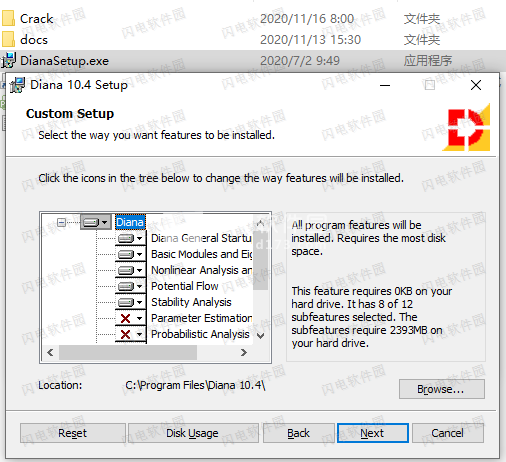Screen dimensions: 506x462
Task: Click the Disk Usage button
Action: pyautogui.click(x=193, y=433)
